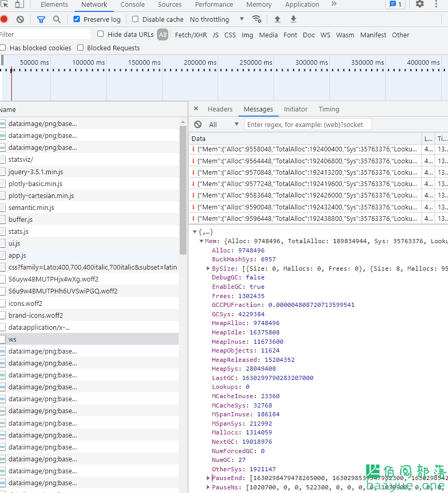This screenshot has width=448, height=493.
Task: Open network conditions wifi icon
Action: click(x=257, y=19)
